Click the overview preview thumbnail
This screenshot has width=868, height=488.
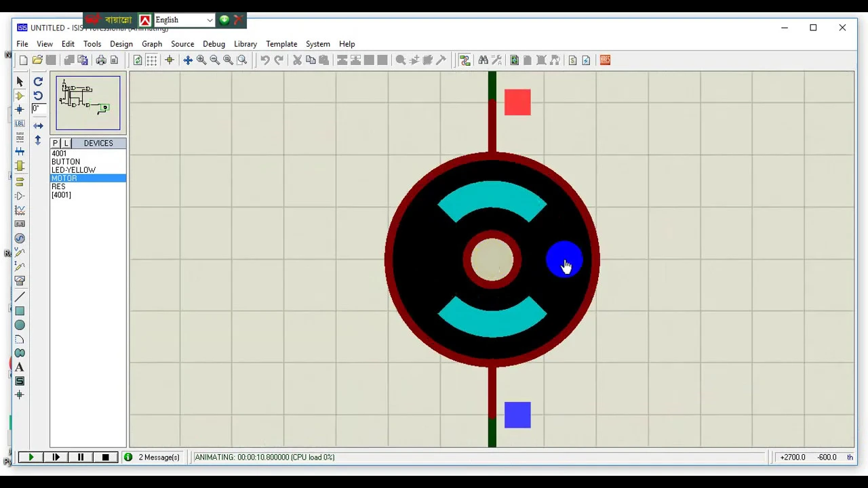pos(88,103)
